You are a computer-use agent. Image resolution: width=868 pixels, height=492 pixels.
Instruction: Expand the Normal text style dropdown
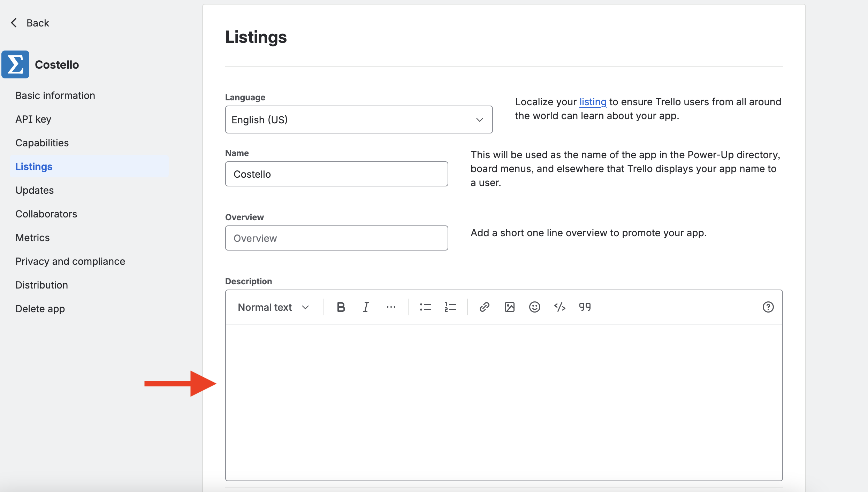point(273,307)
